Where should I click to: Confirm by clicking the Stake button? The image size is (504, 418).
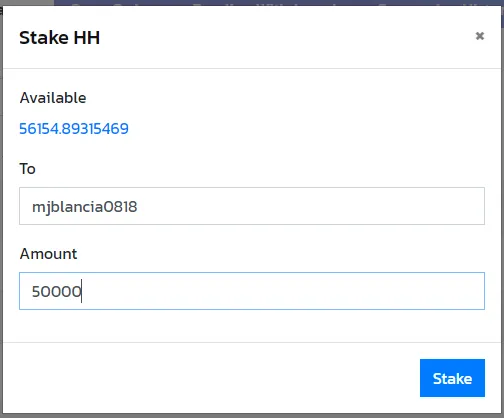[452, 378]
